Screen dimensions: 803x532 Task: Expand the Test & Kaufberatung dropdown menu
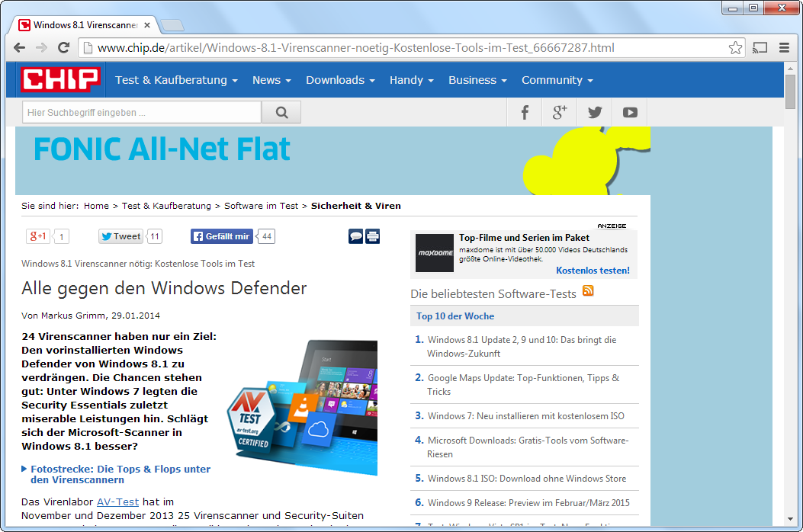coord(176,80)
